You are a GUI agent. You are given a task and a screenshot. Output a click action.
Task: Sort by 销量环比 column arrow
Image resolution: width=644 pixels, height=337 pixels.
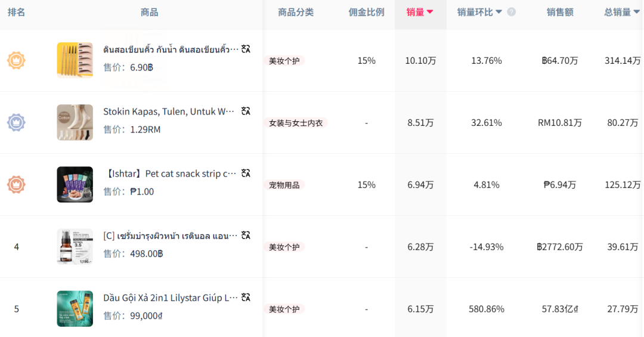[499, 12]
